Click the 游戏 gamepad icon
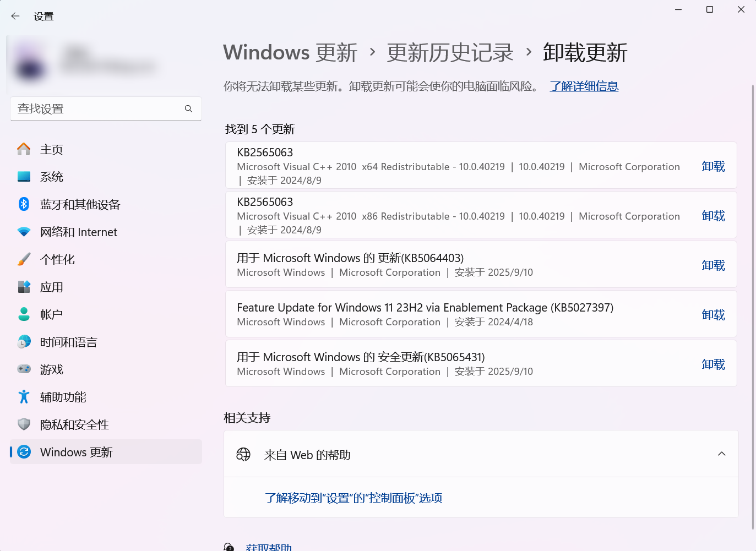This screenshot has height=551, width=756. coord(24,369)
